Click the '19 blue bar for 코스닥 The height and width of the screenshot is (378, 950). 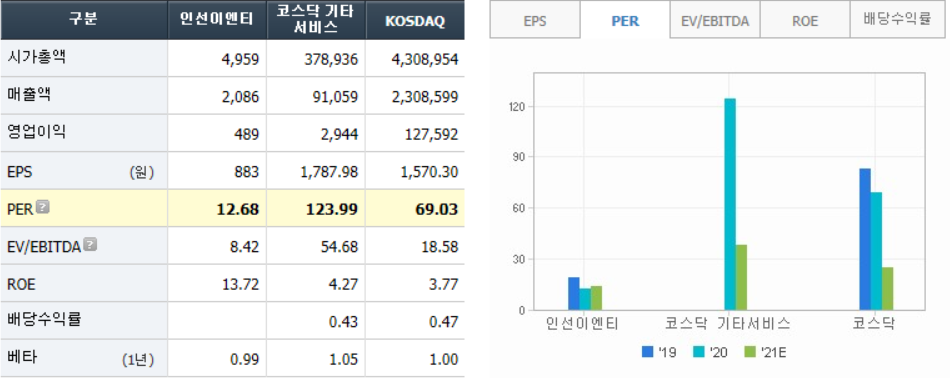[x=865, y=239]
